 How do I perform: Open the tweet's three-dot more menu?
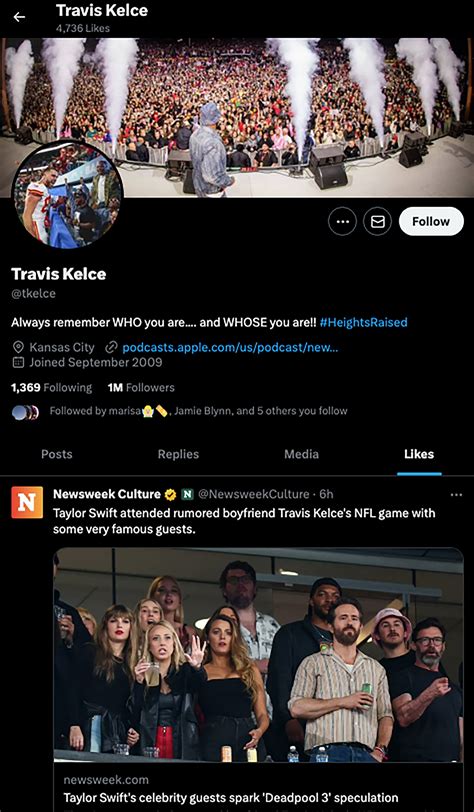(456, 495)
